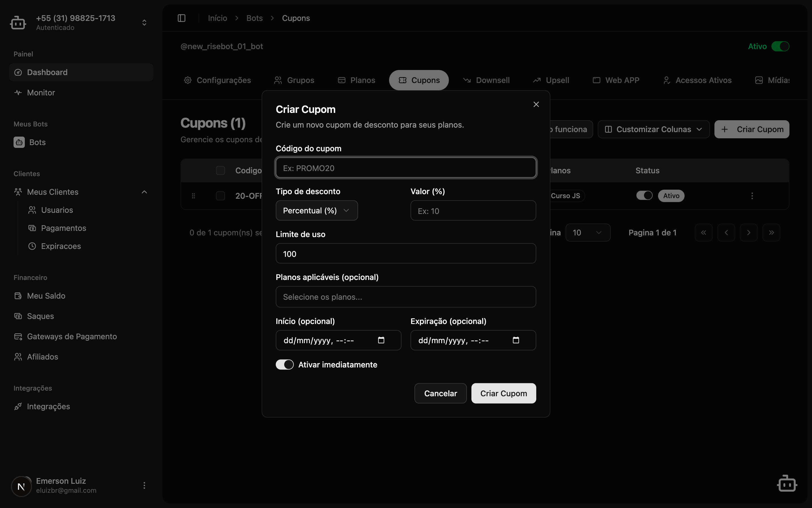The image size is (812, 508).
Task: Click the robot logo in the sidebar header
Action: pyautogui.click(x=18, y=23)
